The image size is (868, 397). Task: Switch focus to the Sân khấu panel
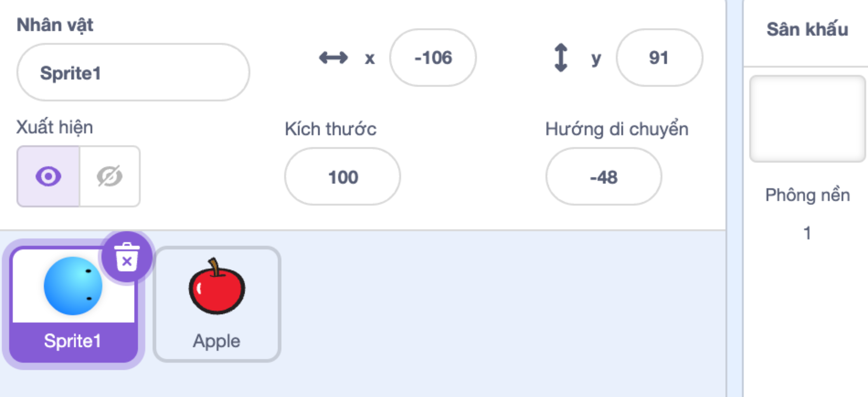click(x=808, y=30)
